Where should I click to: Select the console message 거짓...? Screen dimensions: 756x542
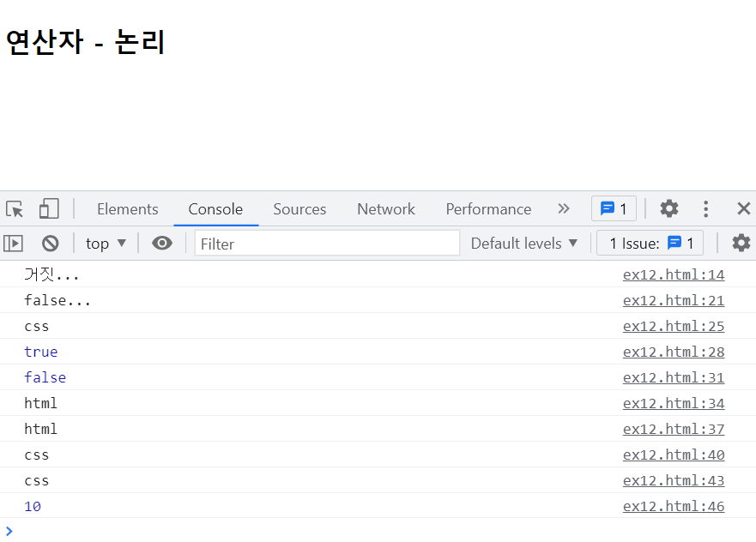pyautogui.click(x=51, y=274)
